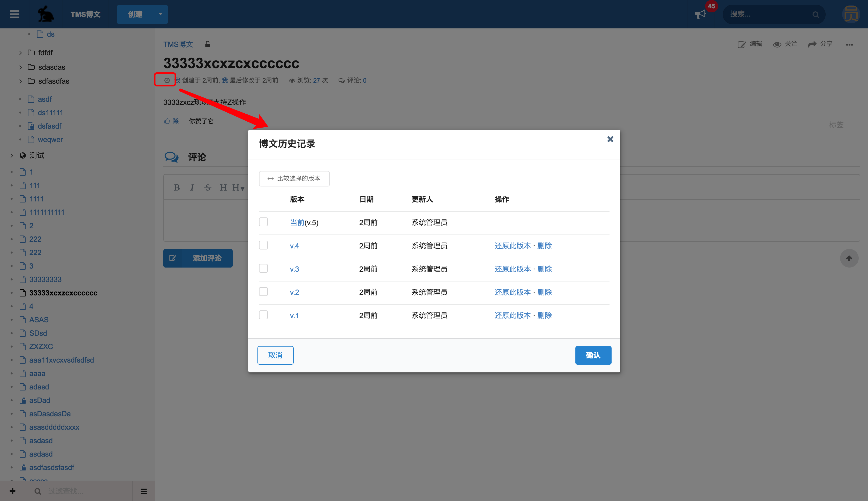Restore version v.3 via 还原此版本
The image size is (868, 501).
click(x=513, y=269)
